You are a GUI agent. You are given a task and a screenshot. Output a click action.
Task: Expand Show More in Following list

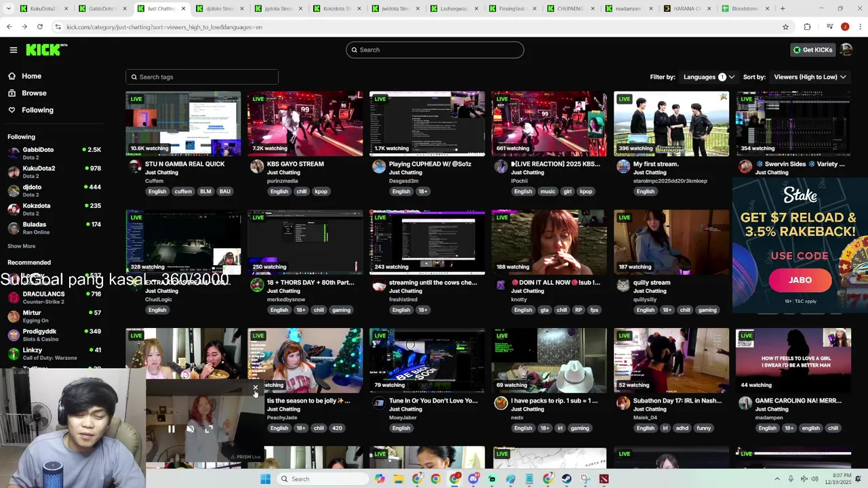(x=22, y=246)
